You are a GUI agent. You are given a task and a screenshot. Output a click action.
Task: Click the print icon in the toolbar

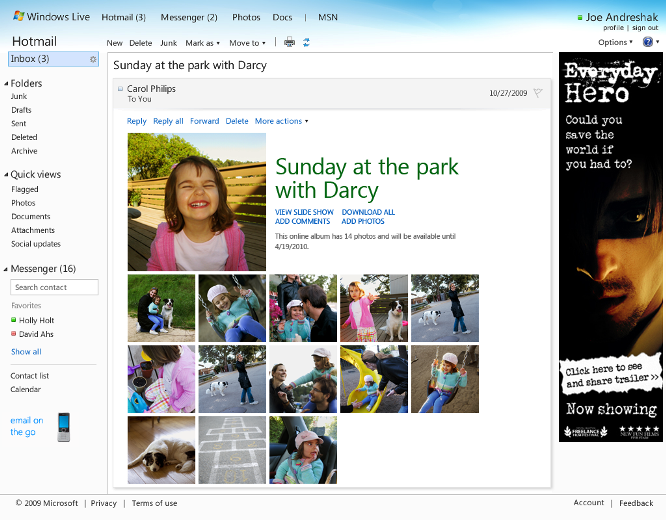(x=290, y=43)
